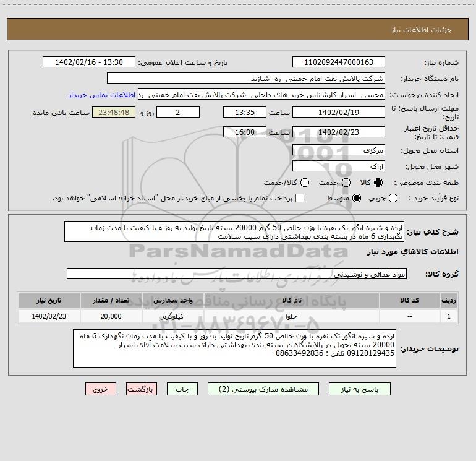Click the پاسخ به نیاز button
This screenshot has height=461, width=476.
point(360,389)
